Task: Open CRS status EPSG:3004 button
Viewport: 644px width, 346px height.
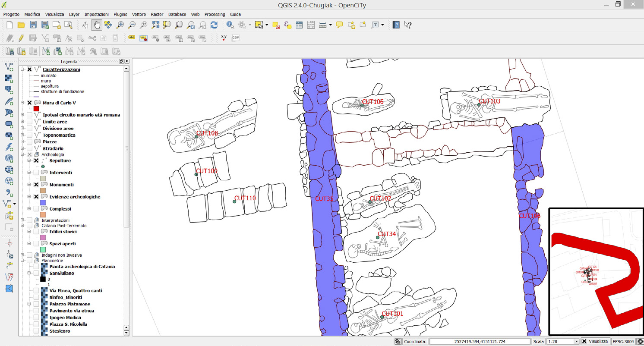Action: coord(623,341)
